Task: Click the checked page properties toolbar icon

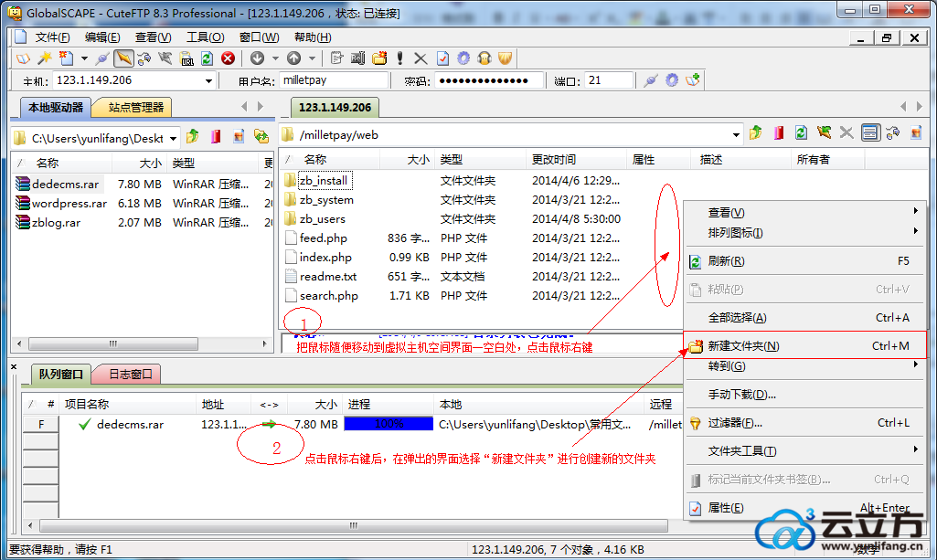Action: coord(442,58)
